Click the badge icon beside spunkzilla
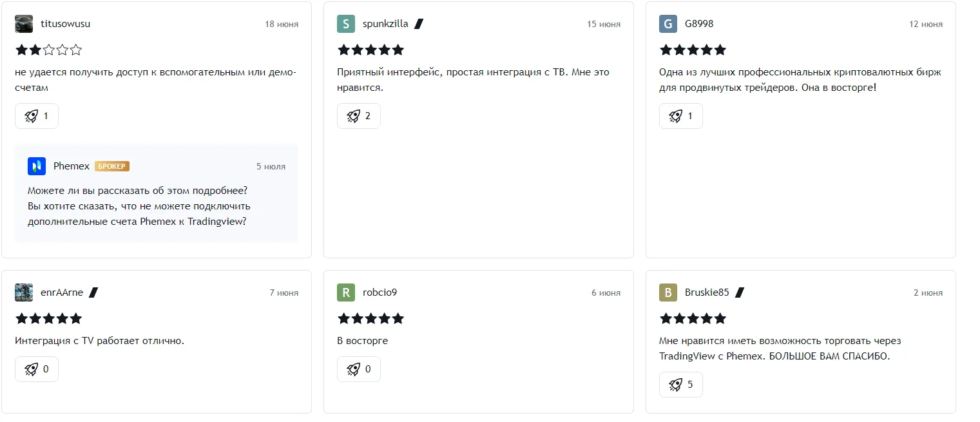Viewport: 980px width, 422px height. coord(419,24)
